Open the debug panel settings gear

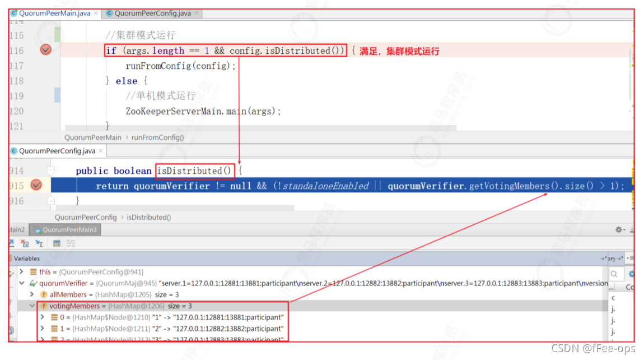(619, 229)
